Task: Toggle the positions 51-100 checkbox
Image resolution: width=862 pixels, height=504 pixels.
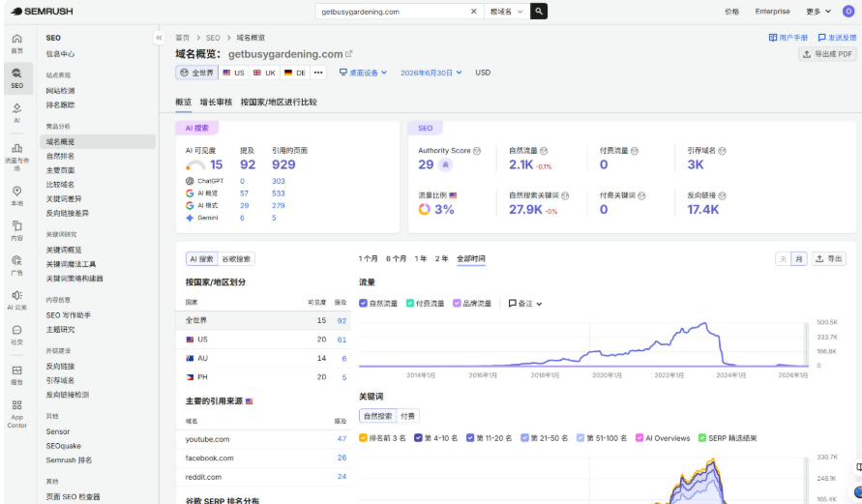Action: (580, 438)
